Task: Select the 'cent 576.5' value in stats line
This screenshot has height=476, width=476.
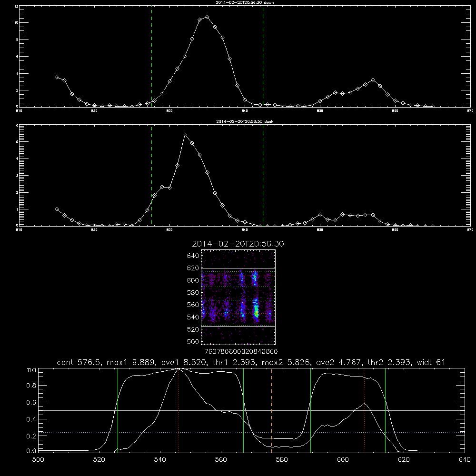Action: coord(78,362)
